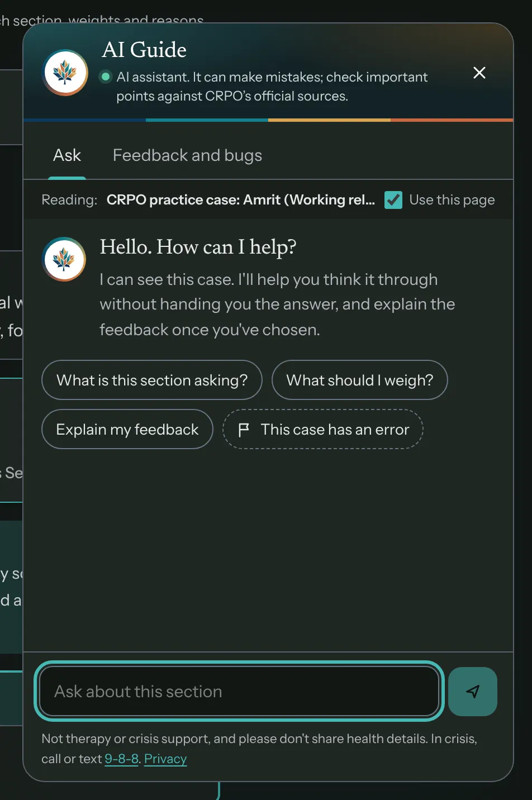Toggle the Use this page checkbox

point(393,200)
